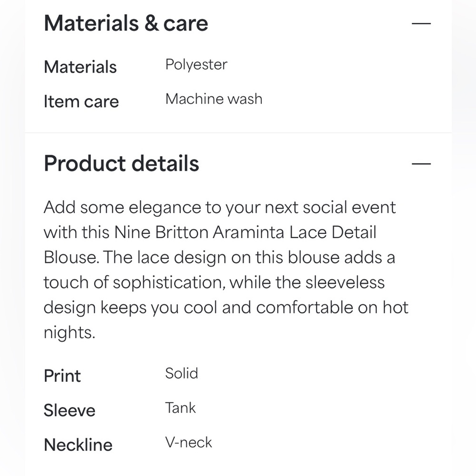Click the 'design keeps you cool' description line
The width and height of the screenshot is (476, 476).
coord(226,308)
